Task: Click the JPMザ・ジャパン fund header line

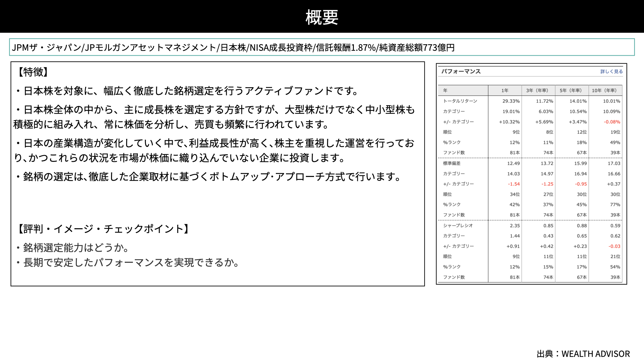Action: click(x=233, y=48)
